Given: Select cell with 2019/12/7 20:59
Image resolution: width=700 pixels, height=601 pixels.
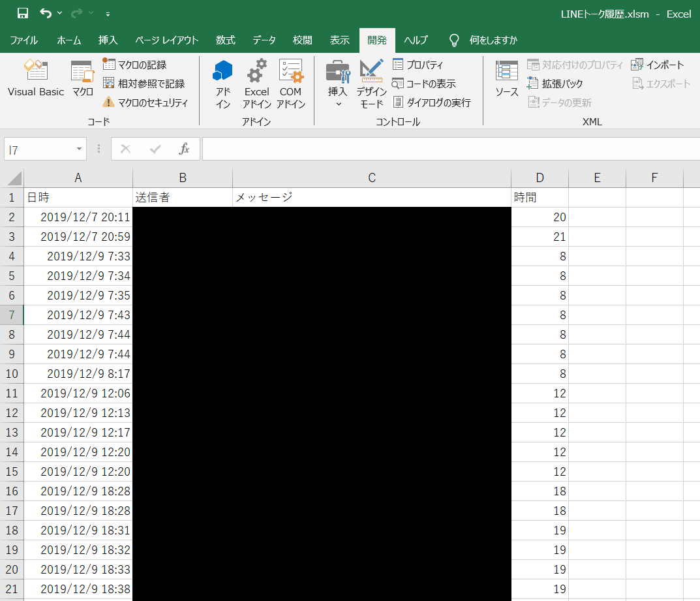Looking at the screenshot, I should click(x=78, y=237).
